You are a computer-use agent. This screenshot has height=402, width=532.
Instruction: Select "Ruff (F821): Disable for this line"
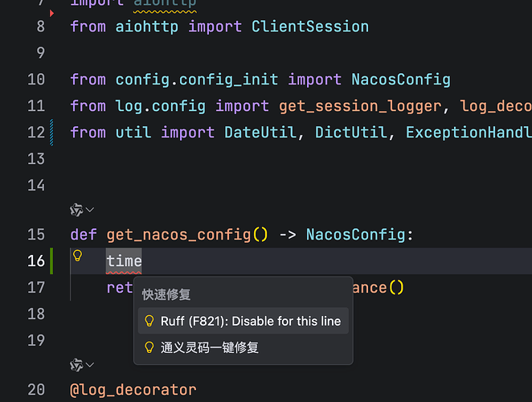pyautogui.click(x=250, y=321)
